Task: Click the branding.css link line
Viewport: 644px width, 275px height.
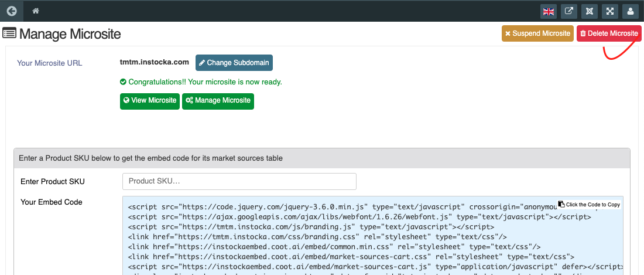Action: click(317, 237)
